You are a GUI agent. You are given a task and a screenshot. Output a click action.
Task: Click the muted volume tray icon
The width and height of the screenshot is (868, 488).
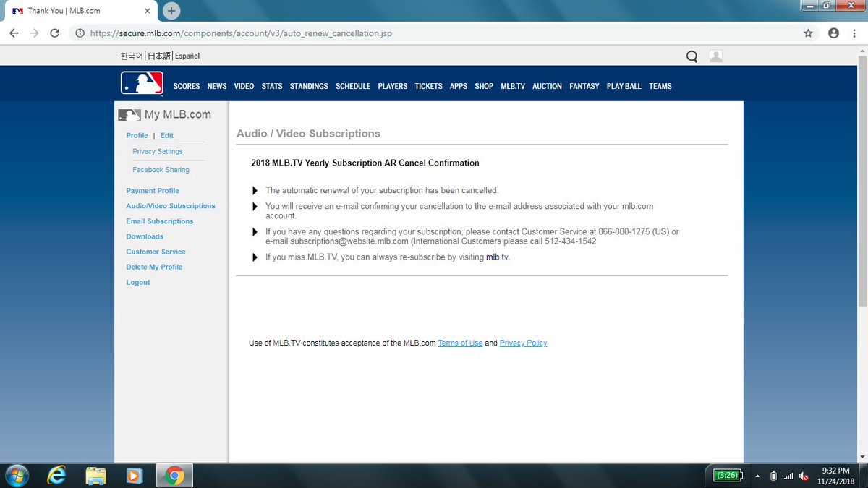[x=804, y=476]
